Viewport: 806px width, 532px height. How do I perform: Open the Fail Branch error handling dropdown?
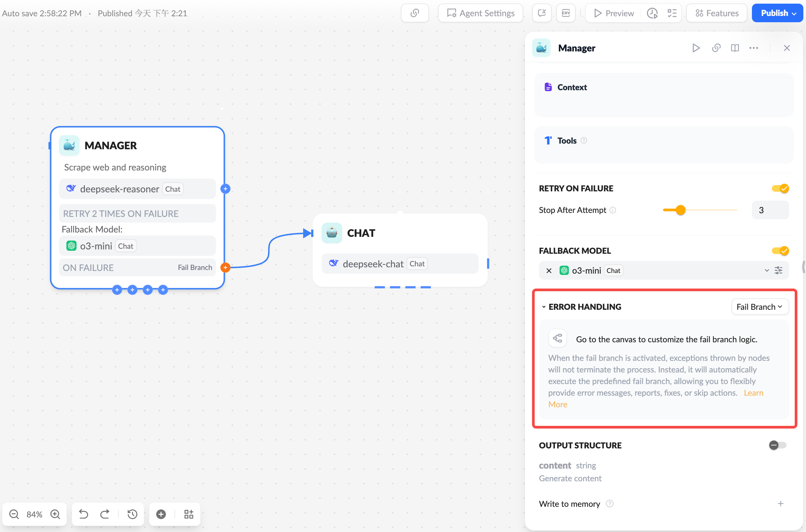[760, 307]
